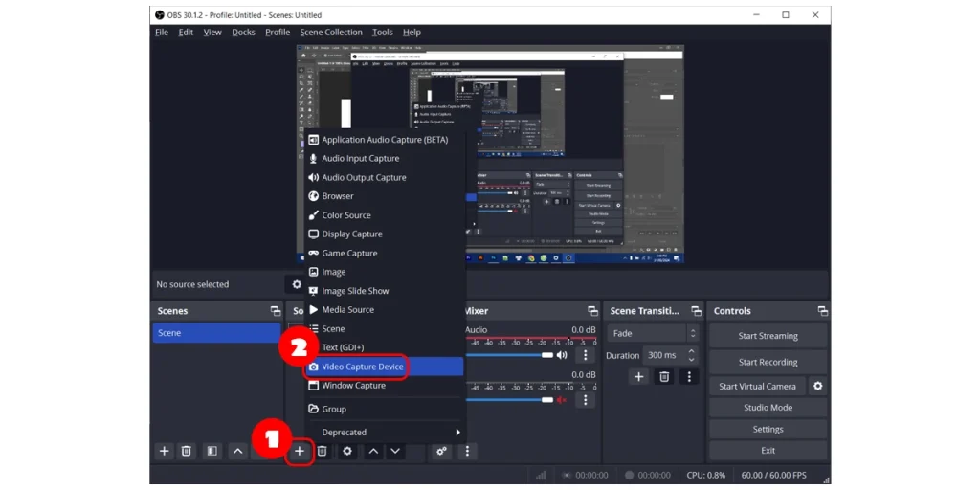Choose Application Audio Capture (BETA) source
Screen dimensions: 980x490
click(385, 140)
